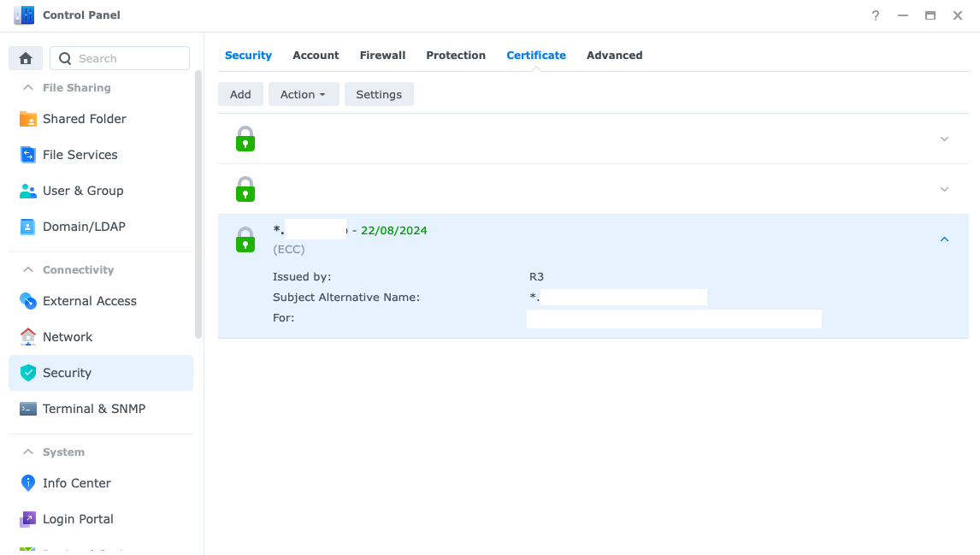Open certificate Settings

pos(379,94)
